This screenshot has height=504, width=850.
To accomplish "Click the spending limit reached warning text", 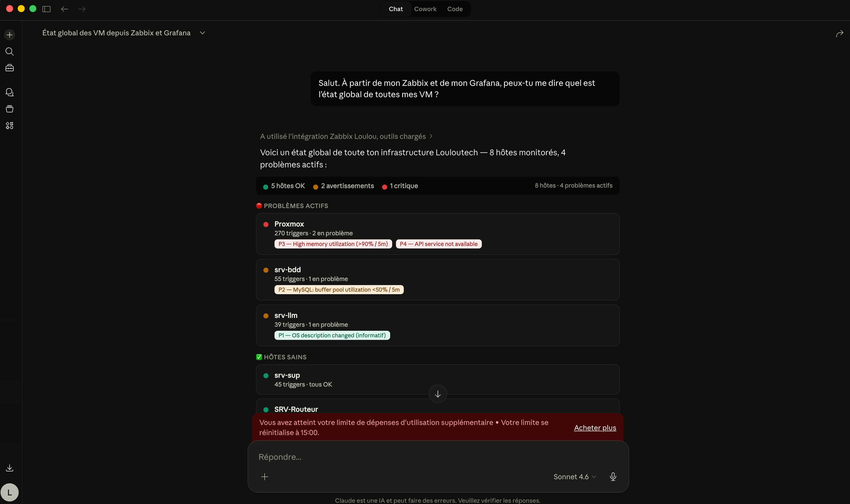I will coord(404,427).
